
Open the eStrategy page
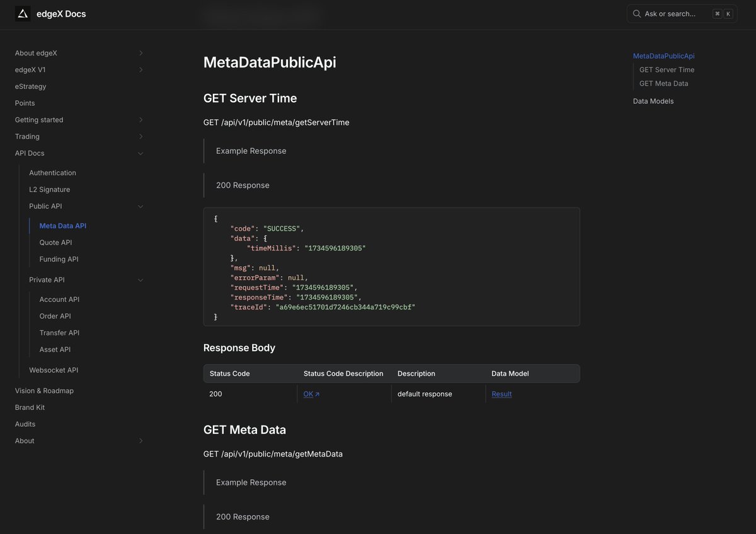coord(31,86)
